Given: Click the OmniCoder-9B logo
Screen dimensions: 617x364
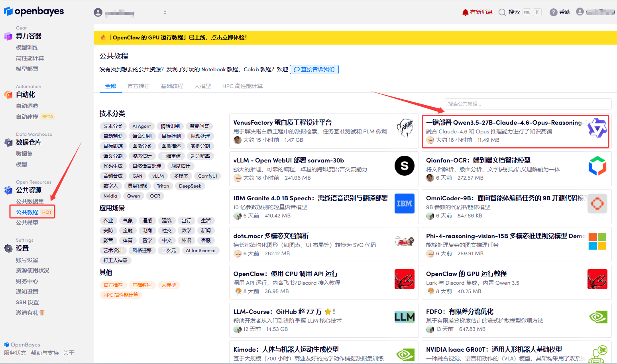Looking at the screenshot, I should (597, 204).
